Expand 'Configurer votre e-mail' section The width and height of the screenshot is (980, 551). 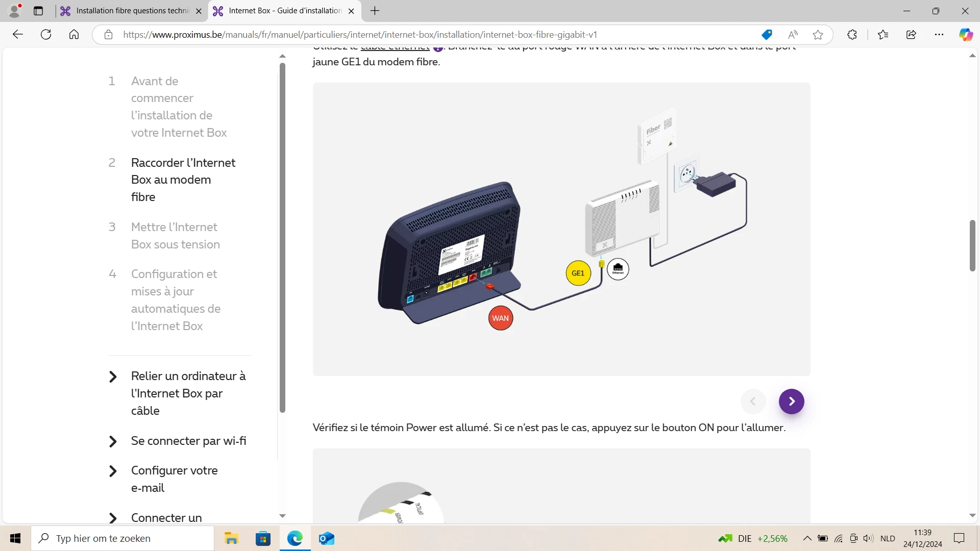(174, 479)
